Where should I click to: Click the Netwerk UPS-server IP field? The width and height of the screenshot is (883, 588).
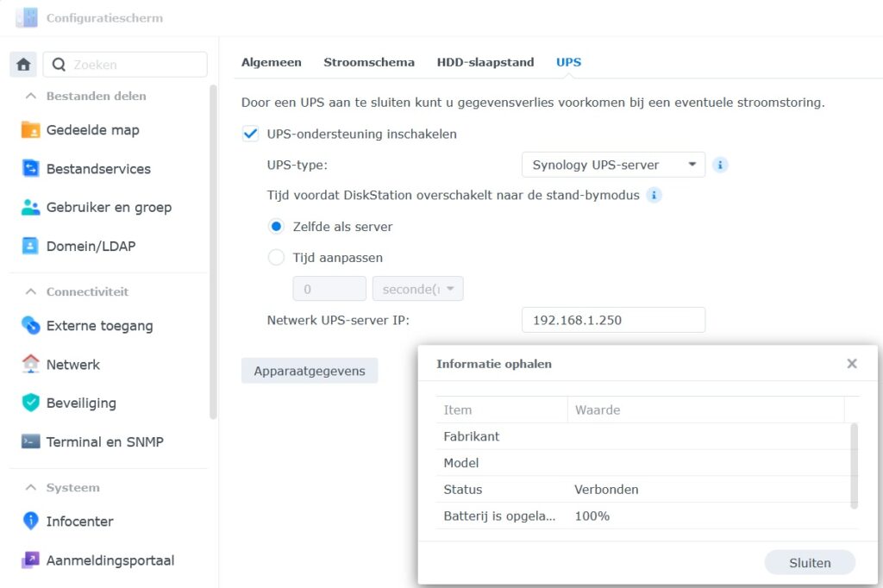click(x=613, y=320)
